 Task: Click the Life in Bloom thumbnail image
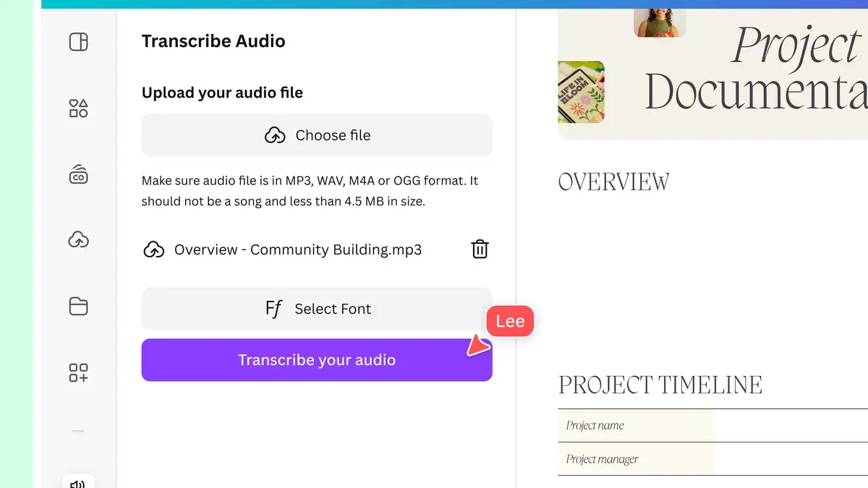[582, 92]
